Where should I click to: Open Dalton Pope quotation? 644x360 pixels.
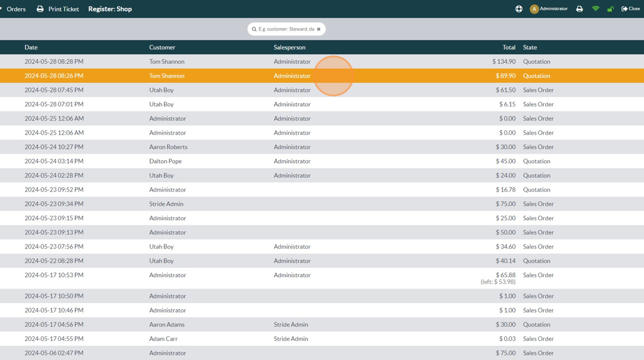click(x=322, y=161)
